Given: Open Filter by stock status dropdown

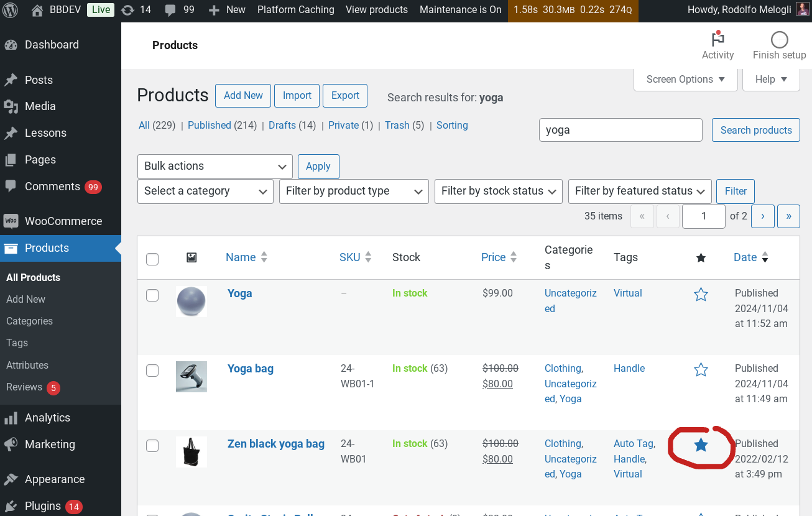Looking at the screenshot, I should (x=499, y=191).
